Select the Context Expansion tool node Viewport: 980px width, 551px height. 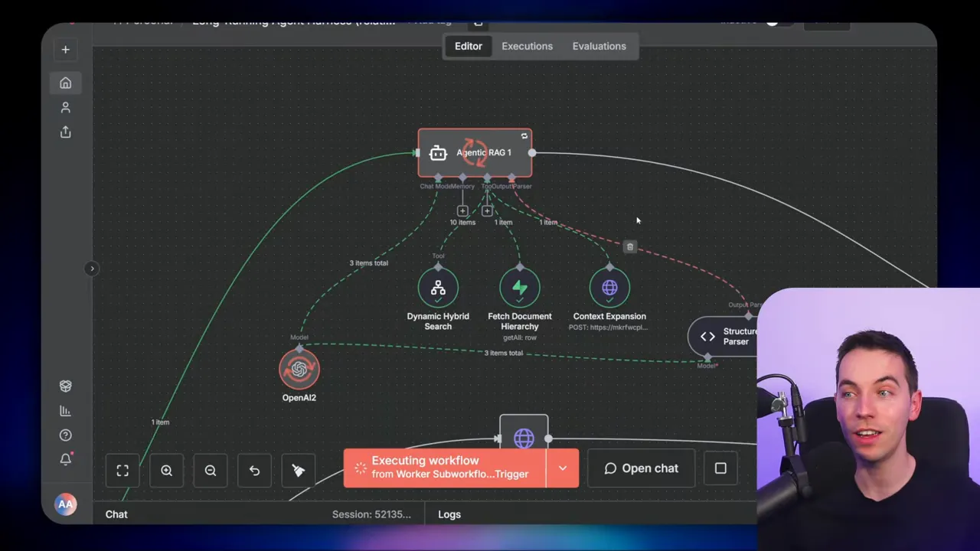pos(609,289)
